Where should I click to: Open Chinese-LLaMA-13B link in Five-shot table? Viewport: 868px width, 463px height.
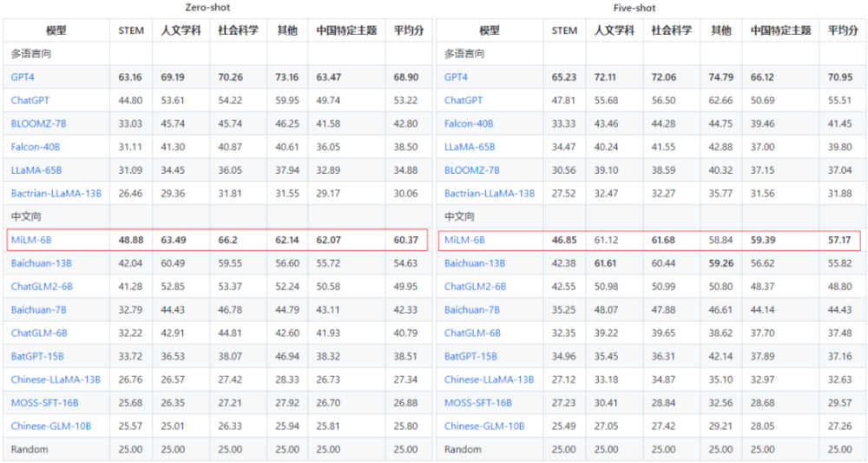click(x=490, y=380)
